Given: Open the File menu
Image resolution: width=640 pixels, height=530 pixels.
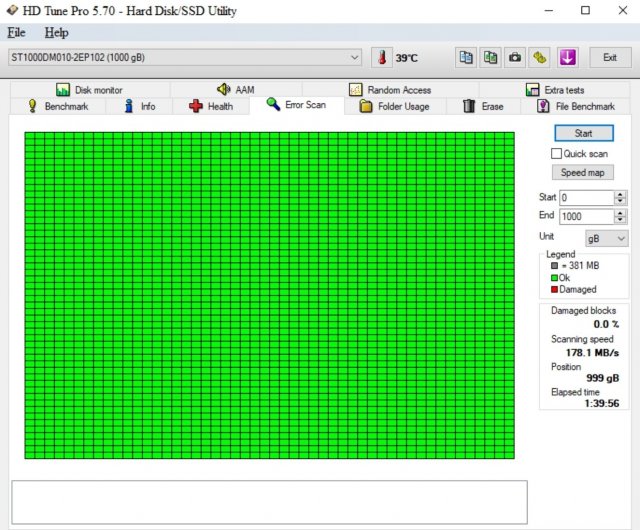Looking at the screenshot, I should [x=16, y=32].
